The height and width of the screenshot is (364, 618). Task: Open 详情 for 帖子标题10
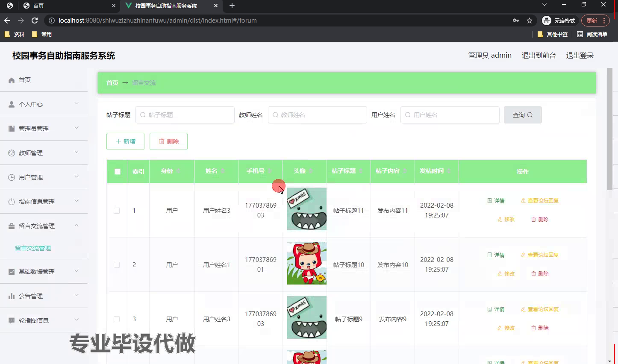(x=496, y=255)
